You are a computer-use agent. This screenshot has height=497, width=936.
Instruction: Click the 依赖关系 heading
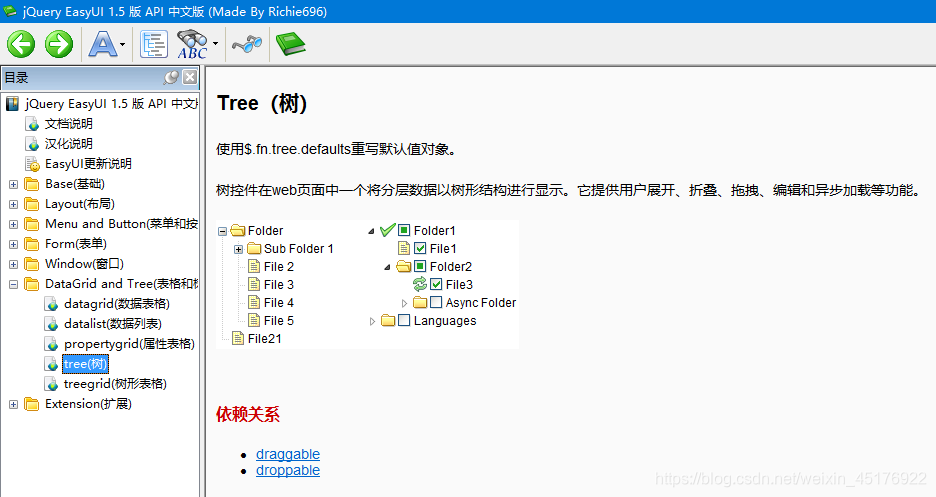248,414
